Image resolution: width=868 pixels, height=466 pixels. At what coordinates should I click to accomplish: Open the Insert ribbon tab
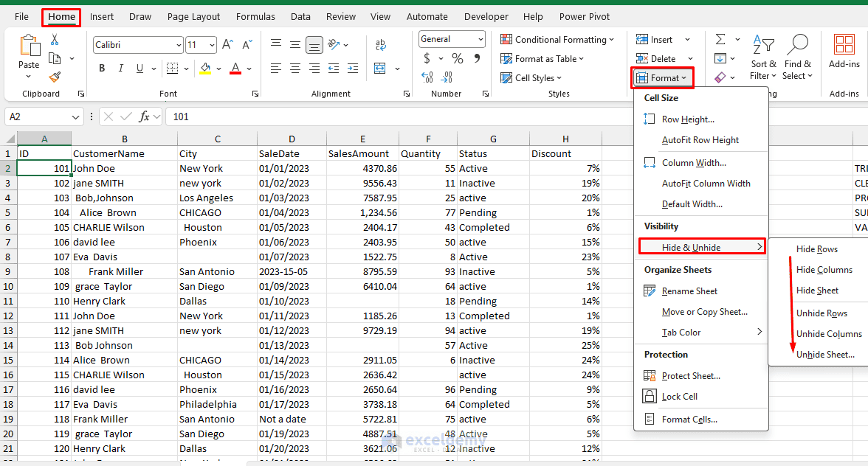tap(102, 16)
